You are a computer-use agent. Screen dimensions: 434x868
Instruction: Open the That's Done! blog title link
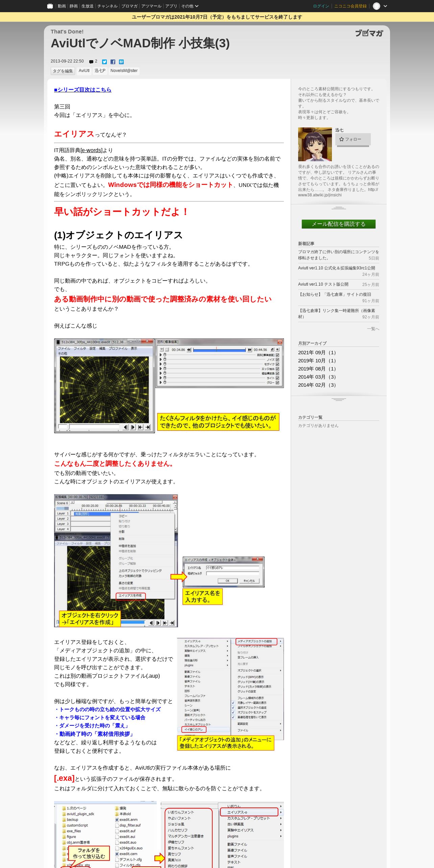point(67,32)
